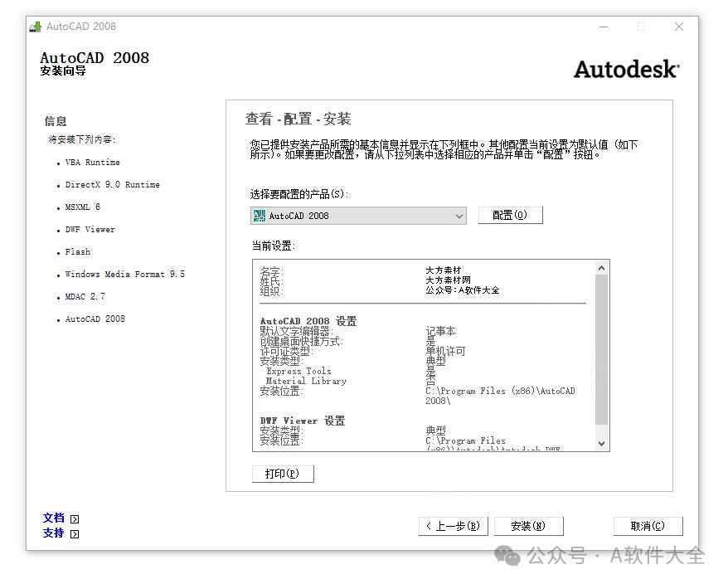Click DWF Viewer in the install list

(90, 230)
